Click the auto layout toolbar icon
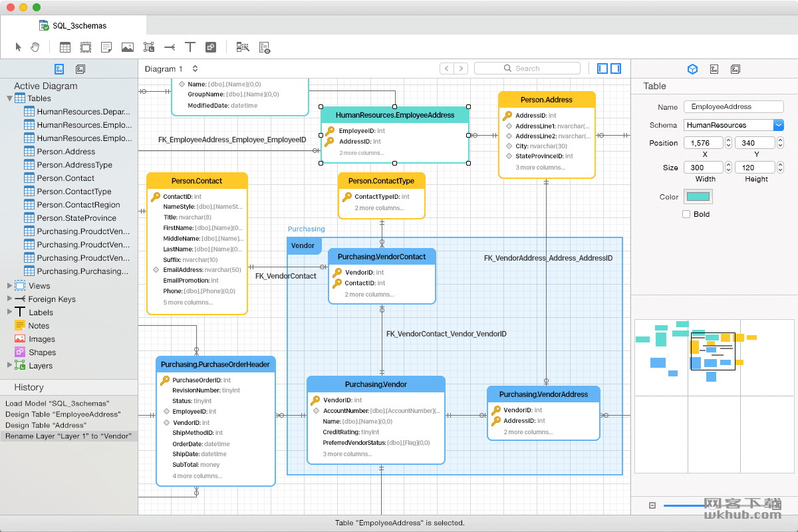This screenshot has height=532, width=798. pyautogui.click(x=243, y=47)
